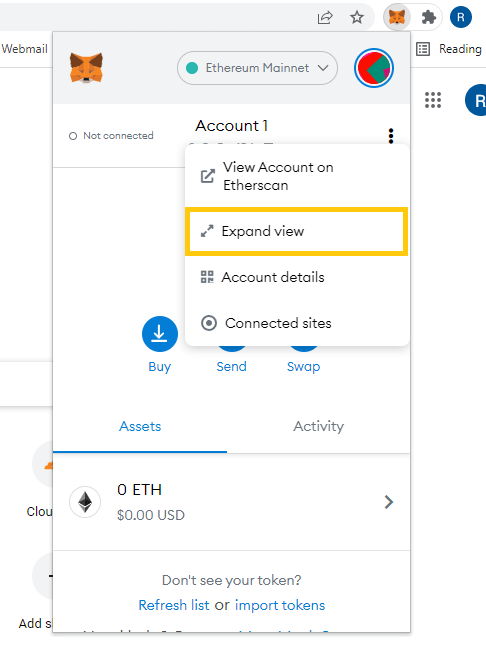
Task: Open the account avatar identicon
Action: [x=374, y=68]
